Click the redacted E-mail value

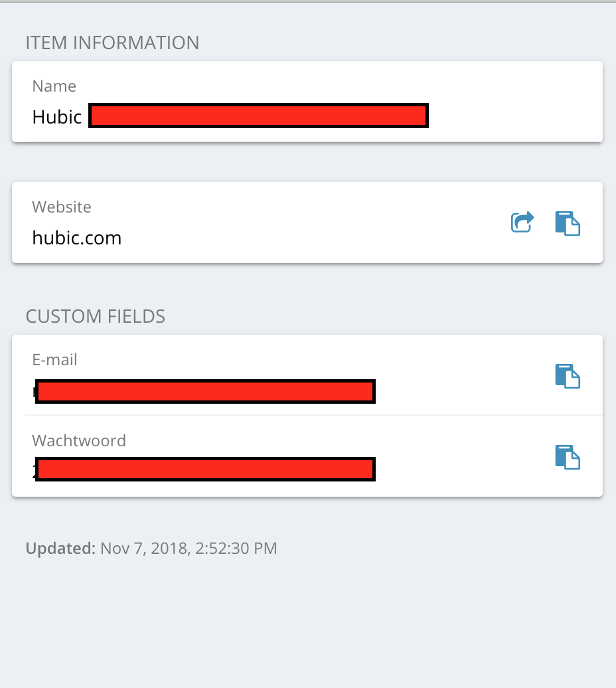205,391
